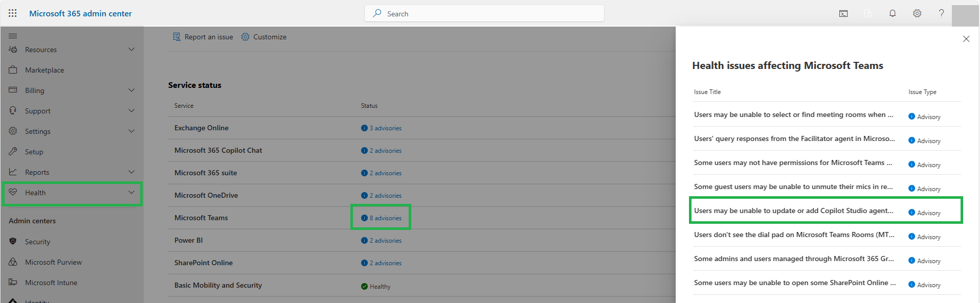Image resolution: width=980 pixels, height=303 pixels.
Task: Click the Security shield icon
Action: click(x=13, y=241)
